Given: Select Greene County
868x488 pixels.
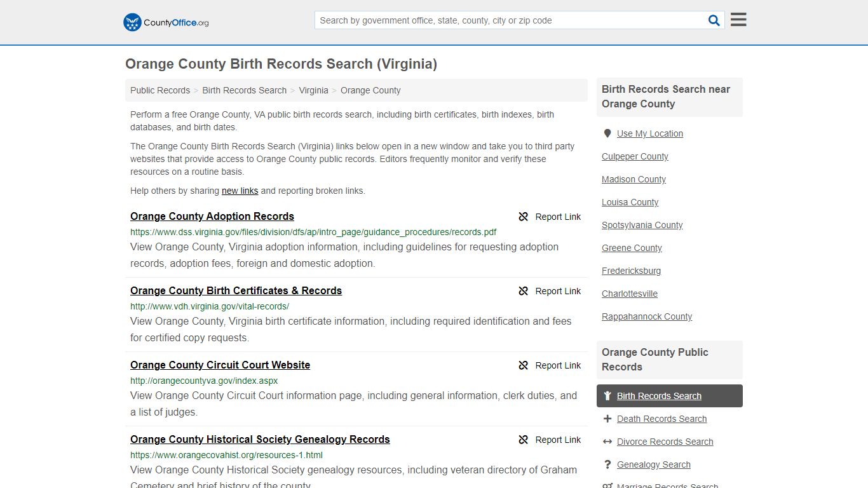Looking at the screenshot, I should [632, 248].
